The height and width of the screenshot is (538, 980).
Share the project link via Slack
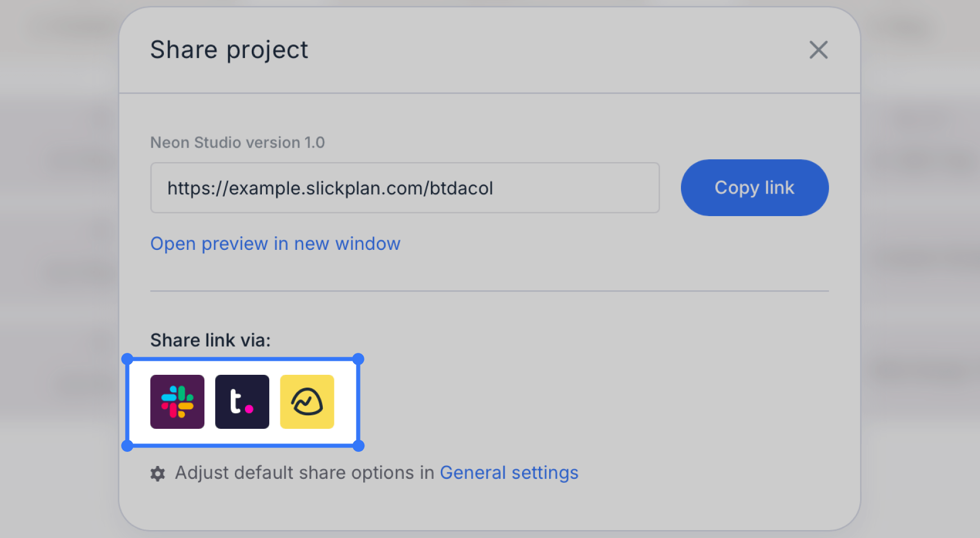(x=177, y=401)
